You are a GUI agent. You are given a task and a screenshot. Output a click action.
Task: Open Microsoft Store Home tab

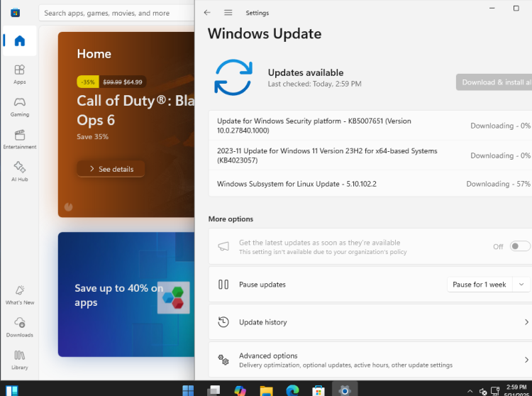click(x=20, y=40)
